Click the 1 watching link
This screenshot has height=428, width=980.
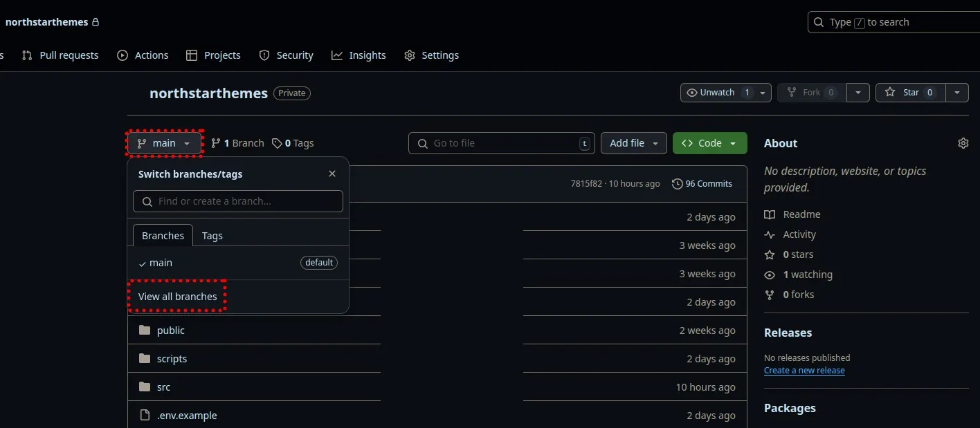coord(808,275)
